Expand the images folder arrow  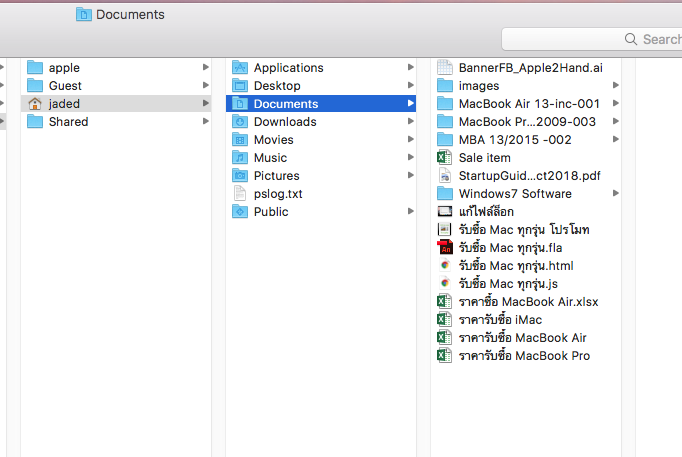point(616,85)
